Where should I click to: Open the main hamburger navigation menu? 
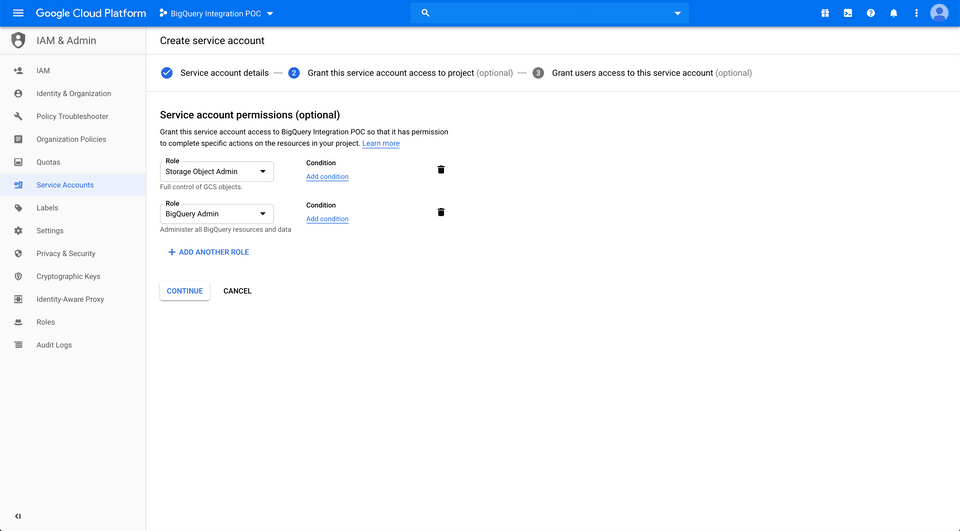[x=18, y=13]
